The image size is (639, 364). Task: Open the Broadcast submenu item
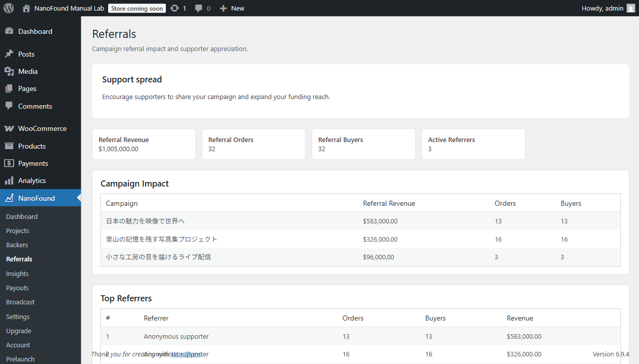tap(20, 302)
